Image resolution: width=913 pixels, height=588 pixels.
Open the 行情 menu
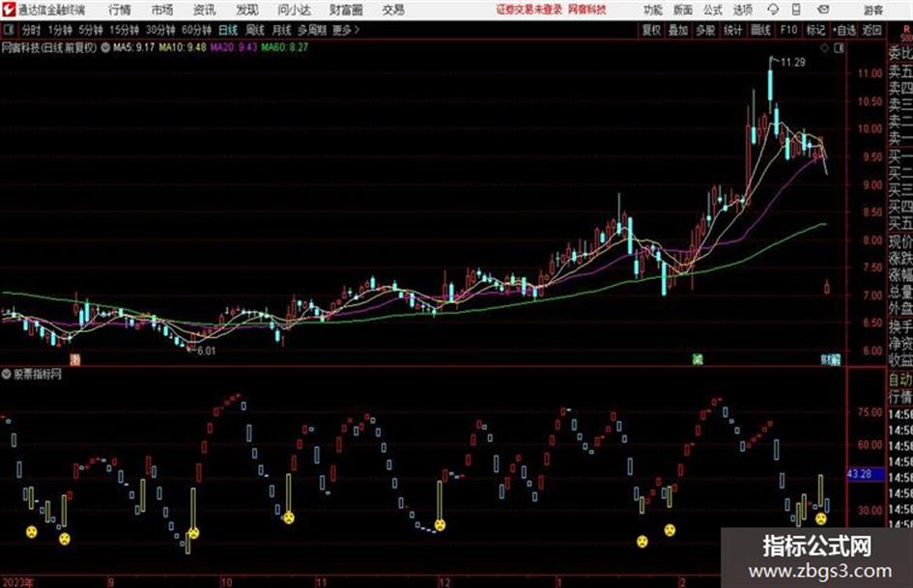[x=120, y=10]
